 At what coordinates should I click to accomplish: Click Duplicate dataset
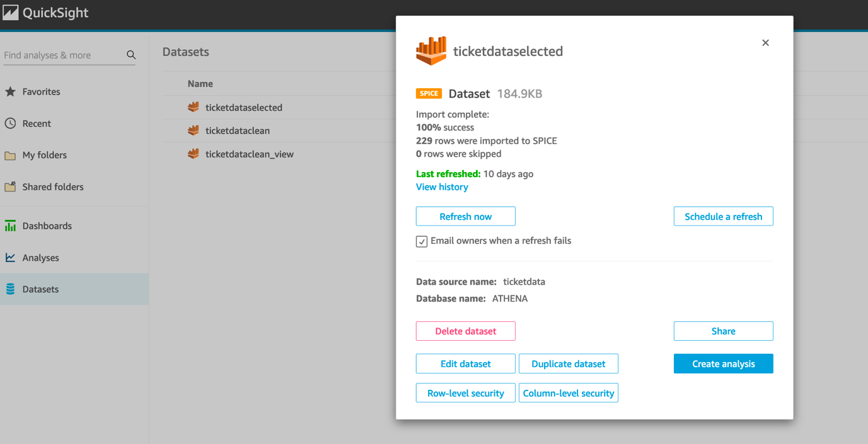(568, 363)
